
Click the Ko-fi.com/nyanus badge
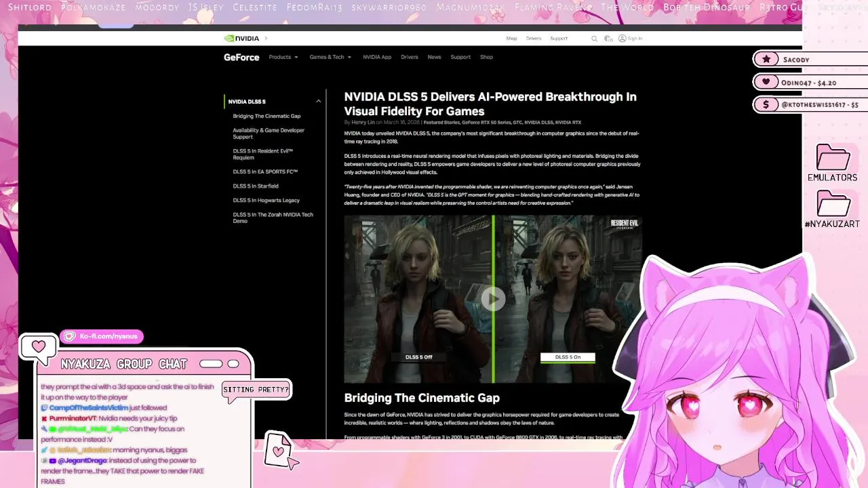click(102, 336)
